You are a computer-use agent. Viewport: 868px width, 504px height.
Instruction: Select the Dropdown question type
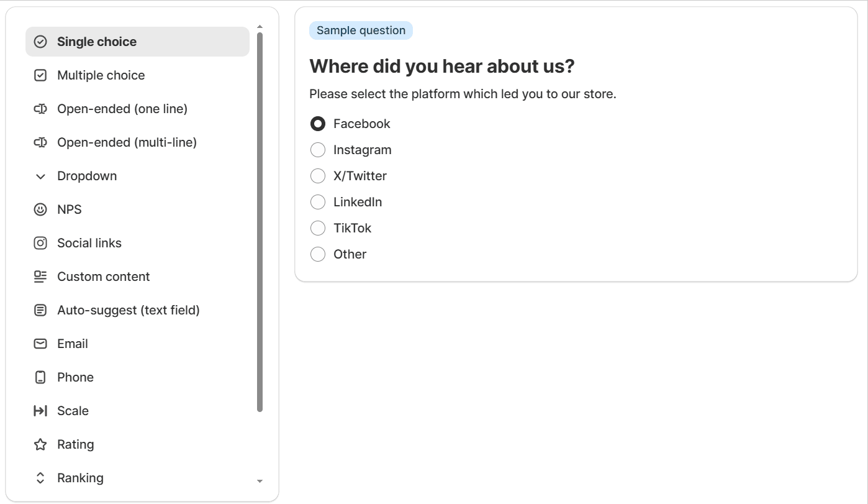87,176
